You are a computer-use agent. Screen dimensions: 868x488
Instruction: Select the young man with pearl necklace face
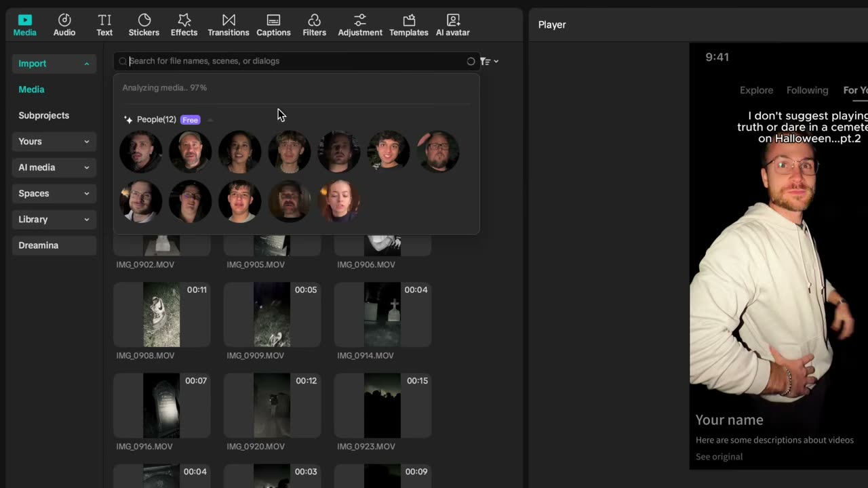pyautogui.click(x=289, y=152)
